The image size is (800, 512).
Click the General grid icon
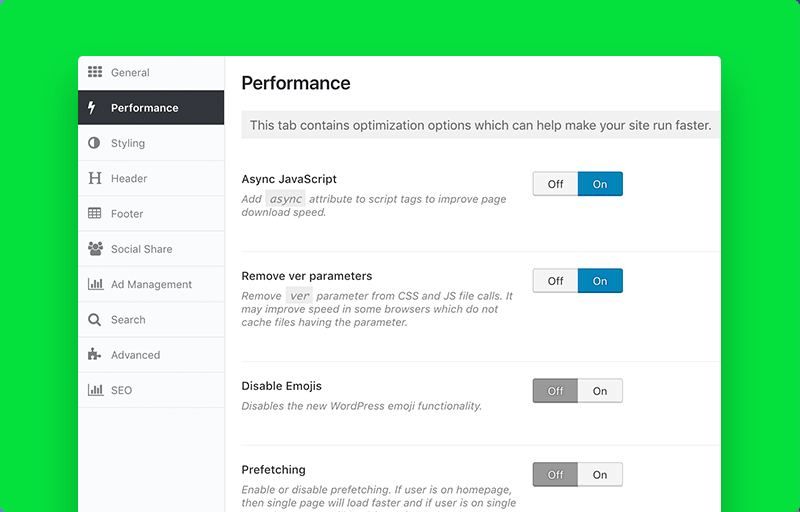tap(95, 72)
